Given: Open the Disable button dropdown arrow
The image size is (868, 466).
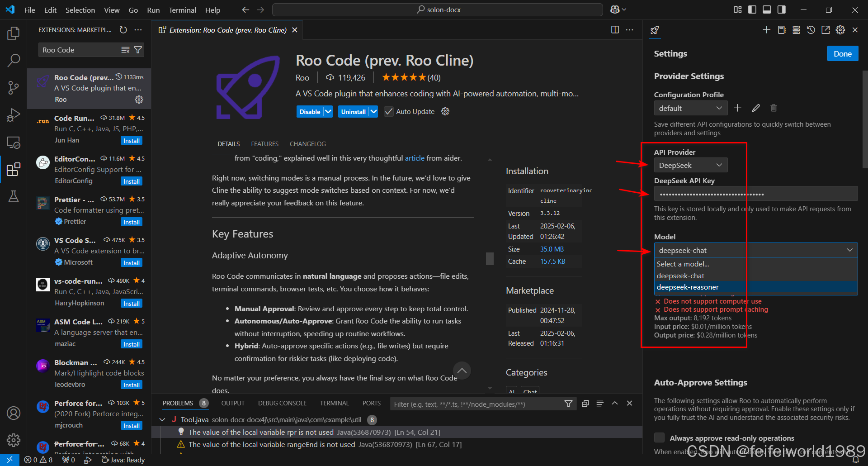Looking at the screenshot, I should [328, 111].
